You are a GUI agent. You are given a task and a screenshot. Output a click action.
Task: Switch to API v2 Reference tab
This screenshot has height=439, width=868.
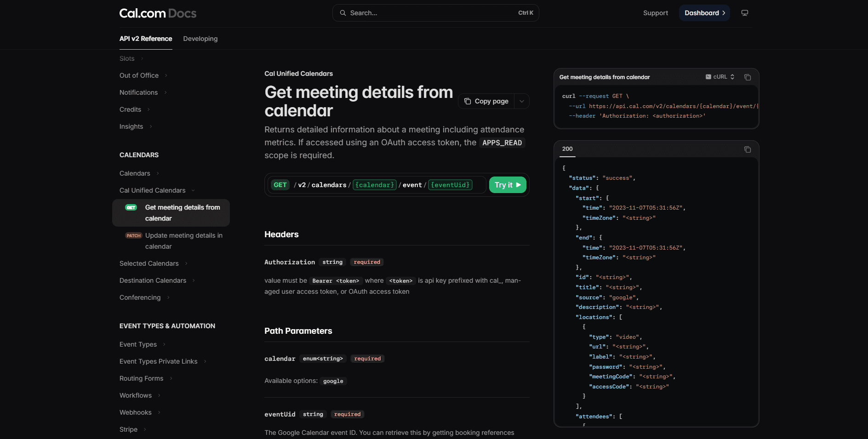point(146,39)
